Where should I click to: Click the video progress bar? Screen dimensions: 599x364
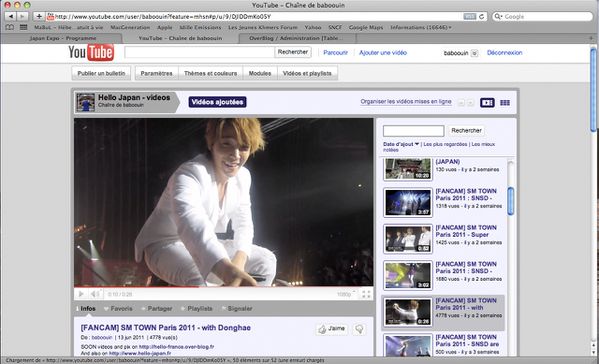point(223,286)
